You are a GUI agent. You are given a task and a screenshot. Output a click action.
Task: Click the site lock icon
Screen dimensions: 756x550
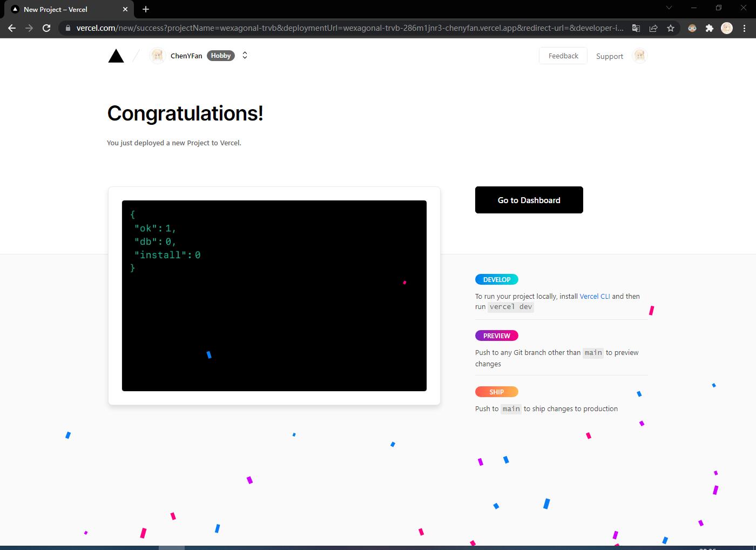pyautogui.click(x=67, y=28)
